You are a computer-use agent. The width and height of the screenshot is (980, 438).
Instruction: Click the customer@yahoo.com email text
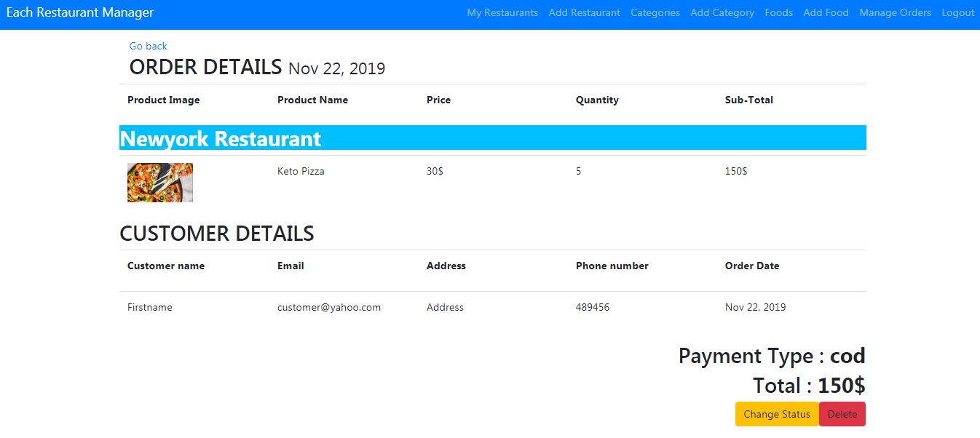329,307
